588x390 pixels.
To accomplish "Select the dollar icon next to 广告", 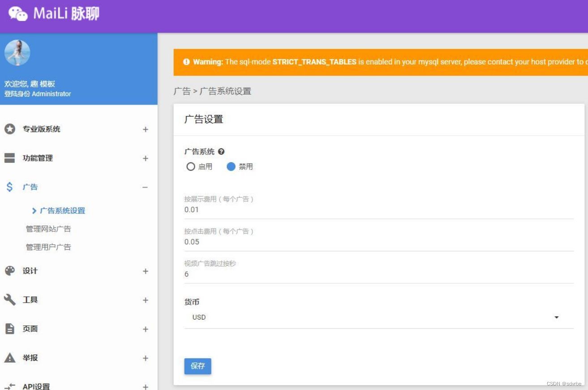I will pos(10,187).
